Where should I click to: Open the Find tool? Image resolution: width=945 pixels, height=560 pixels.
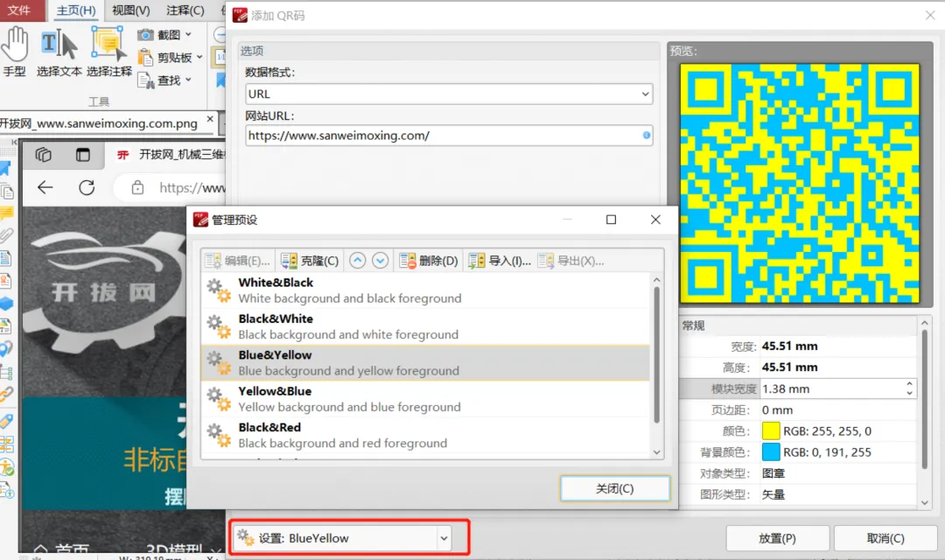[x=159, y=80]
